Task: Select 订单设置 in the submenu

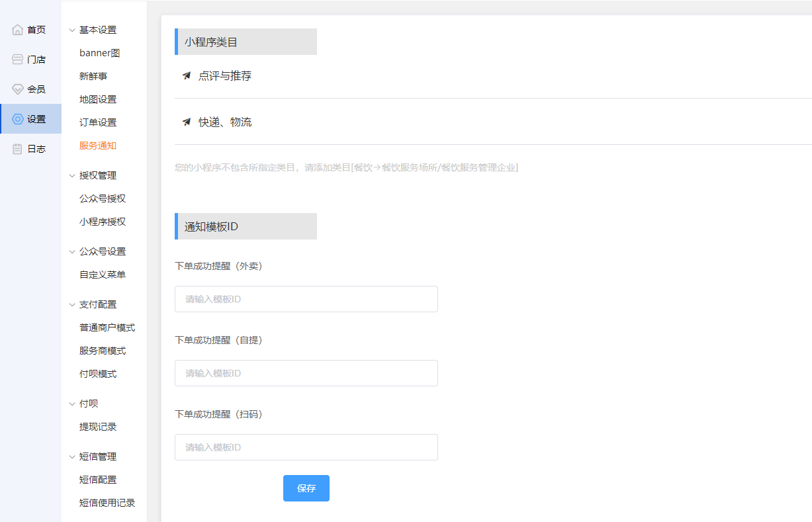Action: click(98, 122)
